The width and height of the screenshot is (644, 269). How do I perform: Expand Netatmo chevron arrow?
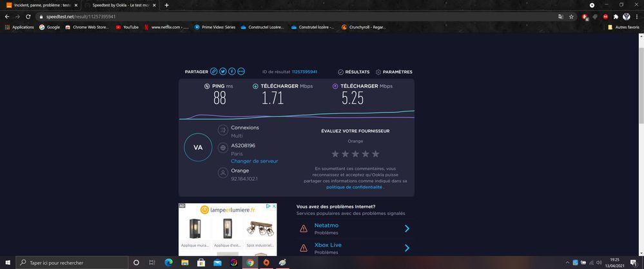point(407,228)
